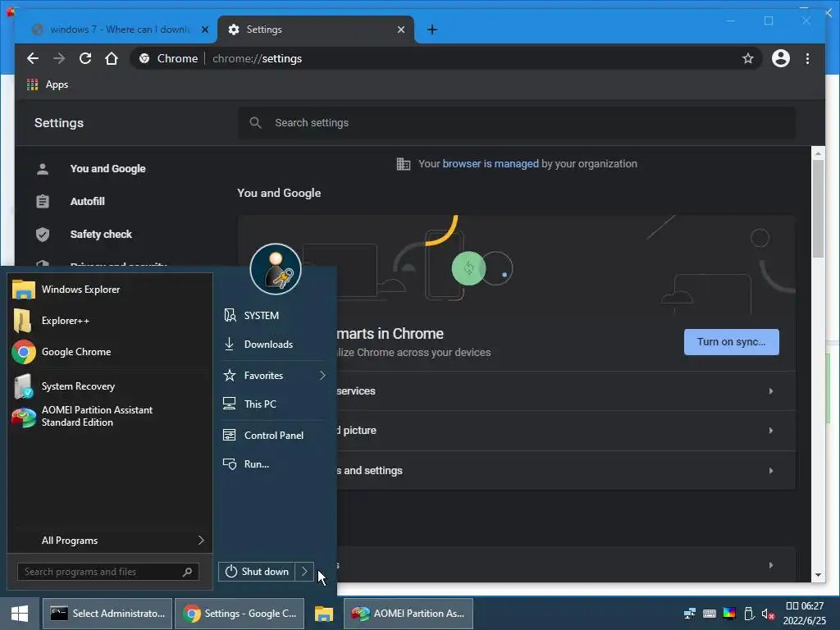Open the on-screen keyboard tray icon
840x630 pixels.
[x=710, y=614]
